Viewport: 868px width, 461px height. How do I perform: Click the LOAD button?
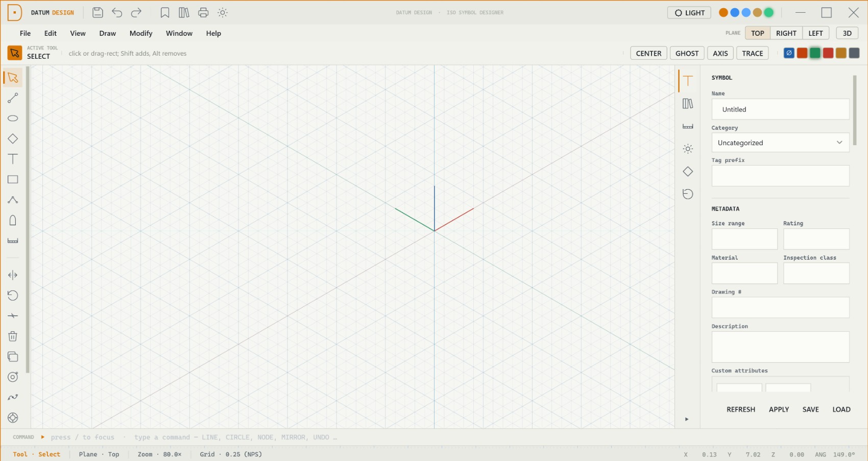[x=841, y=409]
